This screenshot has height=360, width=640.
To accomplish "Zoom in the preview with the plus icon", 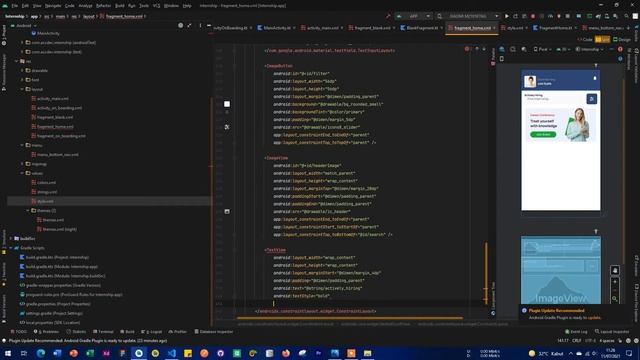I will 615,282.
